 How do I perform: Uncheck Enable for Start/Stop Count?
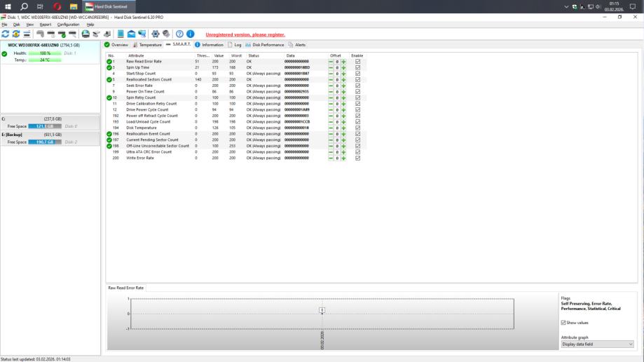[x=357, y=74]
